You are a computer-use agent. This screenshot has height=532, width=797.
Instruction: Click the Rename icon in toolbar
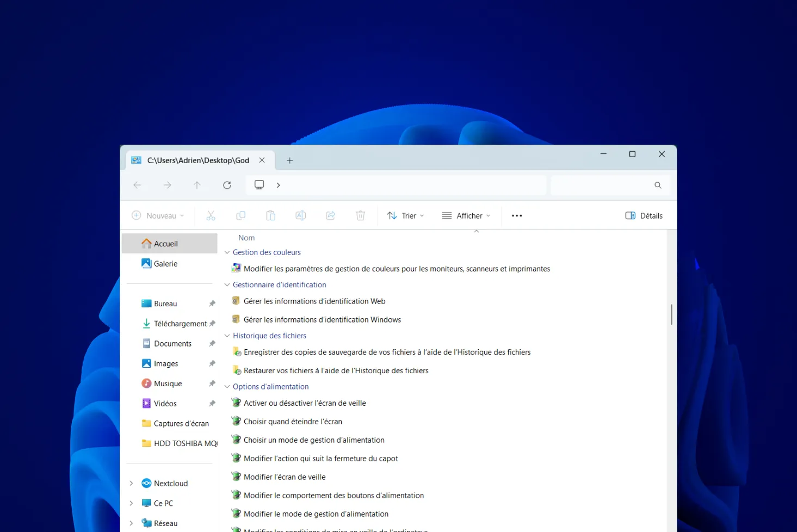tap(300, 215)
